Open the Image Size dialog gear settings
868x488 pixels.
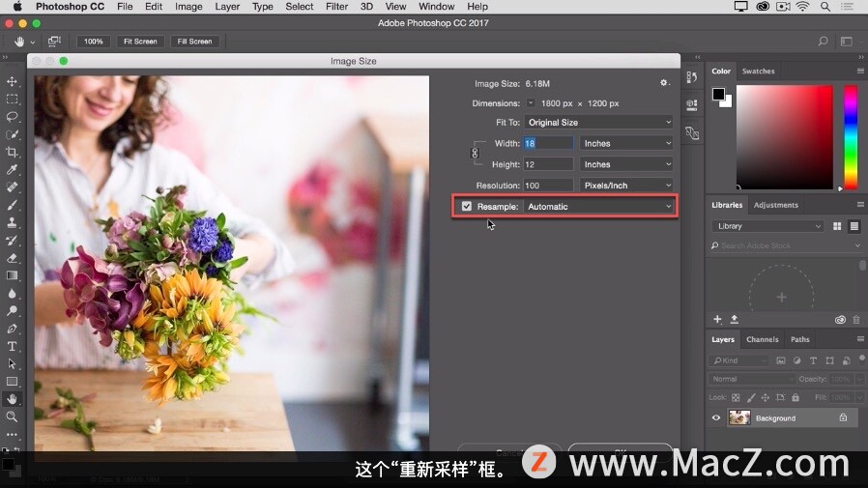(x=664, y=83)
